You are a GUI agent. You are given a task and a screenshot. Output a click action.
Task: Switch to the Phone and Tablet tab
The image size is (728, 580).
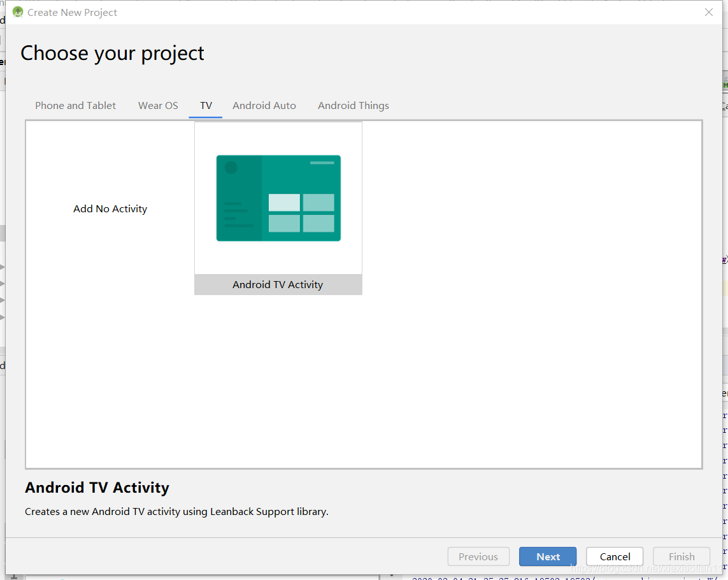[75, 106]
